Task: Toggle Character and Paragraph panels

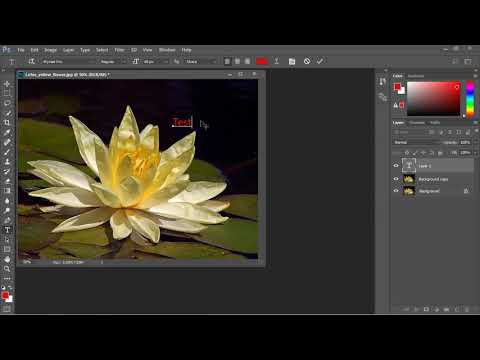Action: point(292,61)
